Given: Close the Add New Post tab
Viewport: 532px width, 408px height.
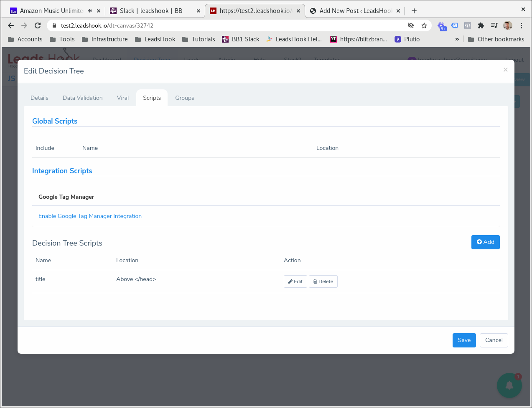Looking at the screenshot, I should coord(398,11).
